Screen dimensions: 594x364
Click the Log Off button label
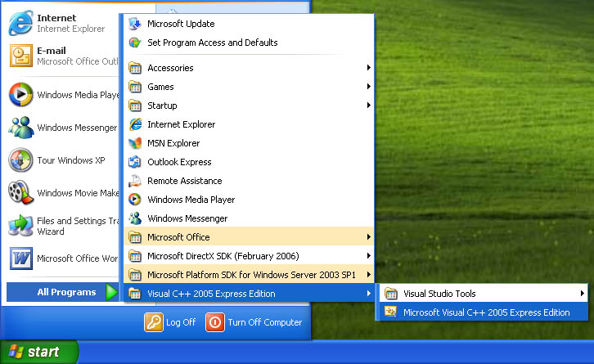click(x=181, y=322)
